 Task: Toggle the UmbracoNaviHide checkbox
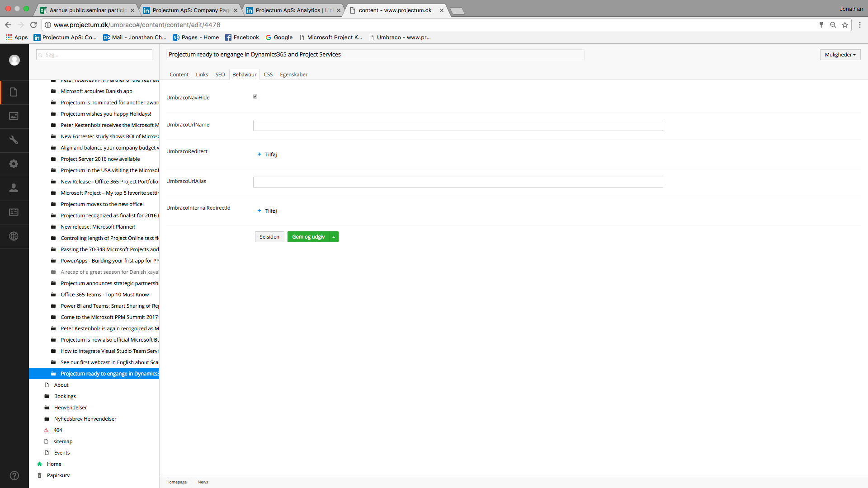coord(255,97)
